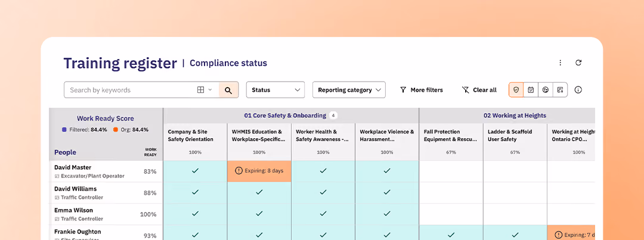644x240 pixels.
Task: Click the blue Filtered legend swatch
Action: (64, 130)
